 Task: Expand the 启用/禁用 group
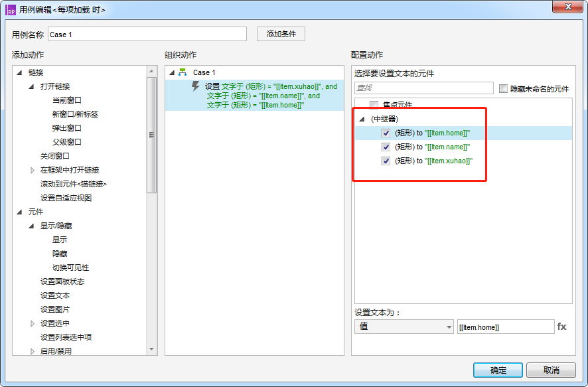pyautogui.click(x=33, y=351)
